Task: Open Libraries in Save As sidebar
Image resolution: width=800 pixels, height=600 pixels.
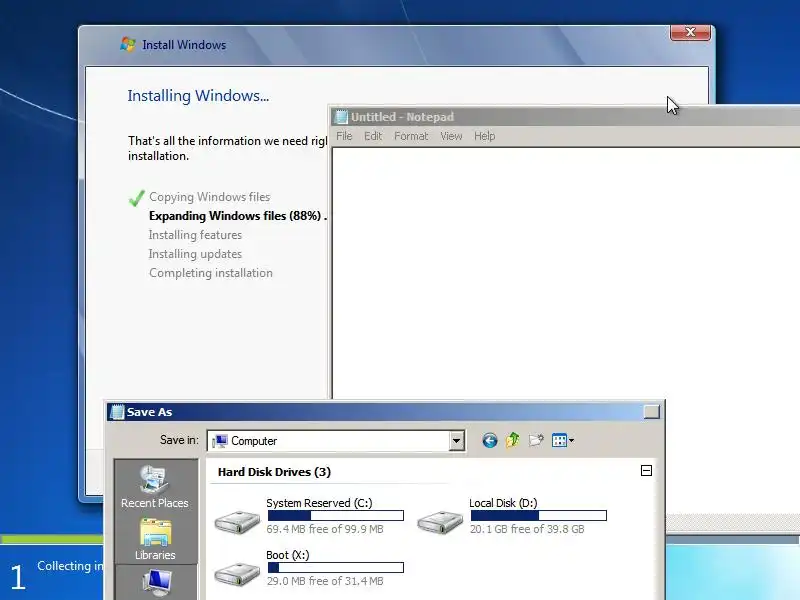Action: tap(155, 539)
